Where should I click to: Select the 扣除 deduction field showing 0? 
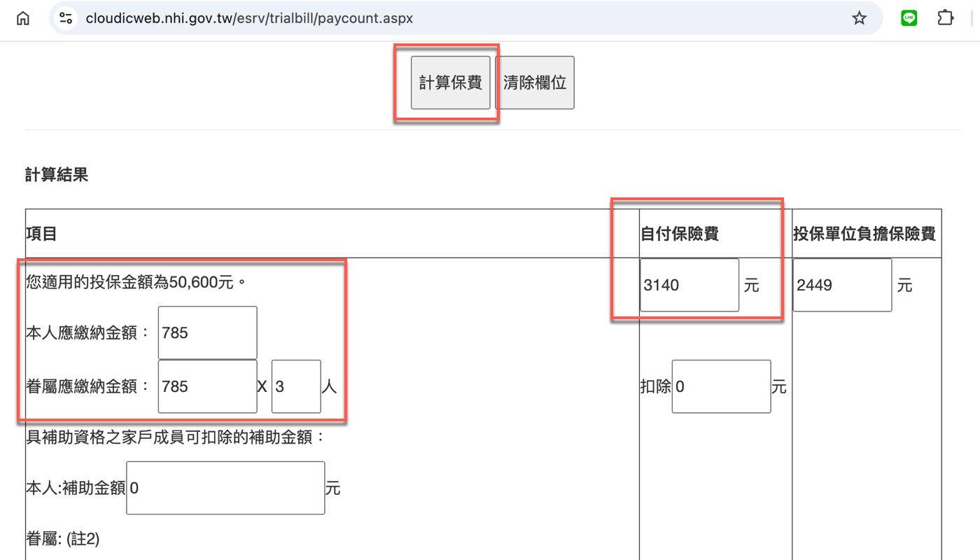click(x=720, y=386)
